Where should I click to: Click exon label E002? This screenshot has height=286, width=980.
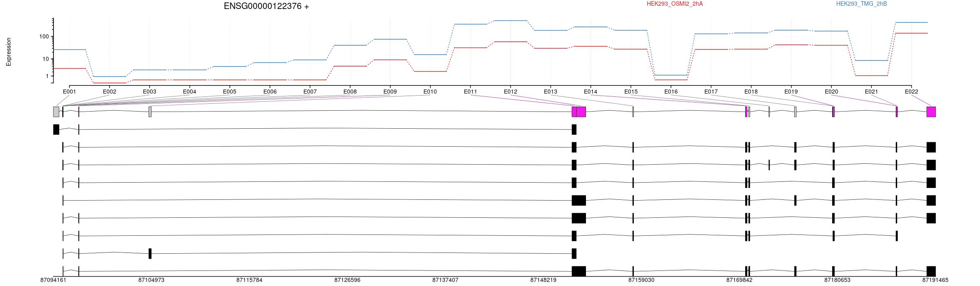109,92
